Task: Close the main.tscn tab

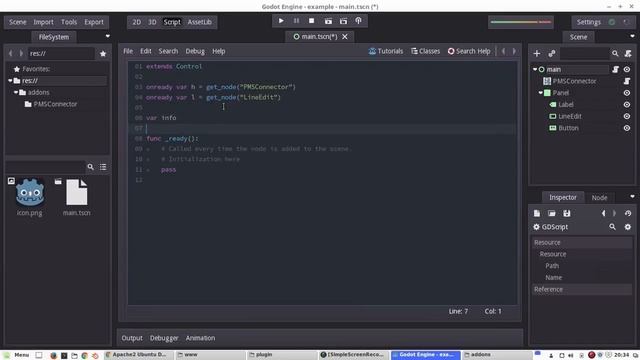Action: pyautogui.click(x=345, y=37)
